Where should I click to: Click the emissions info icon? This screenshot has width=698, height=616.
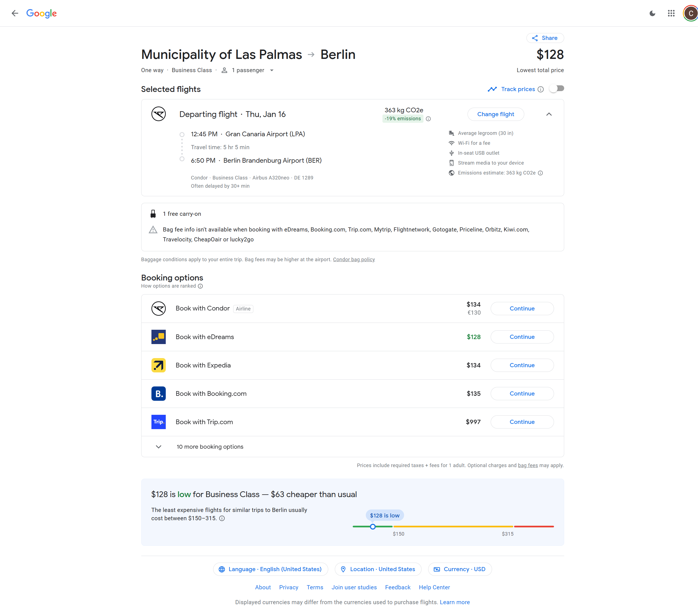[x=428, y=119]
